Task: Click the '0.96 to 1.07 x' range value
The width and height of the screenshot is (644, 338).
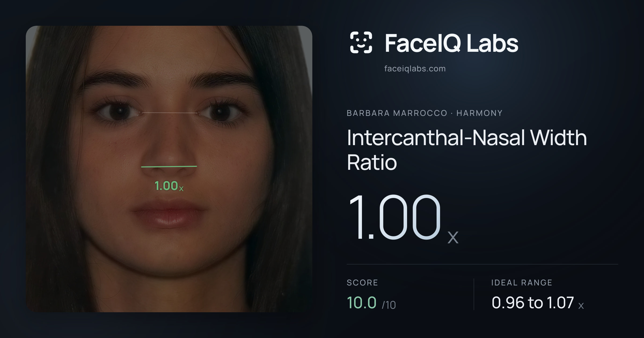Action: (x=538, y=303)
